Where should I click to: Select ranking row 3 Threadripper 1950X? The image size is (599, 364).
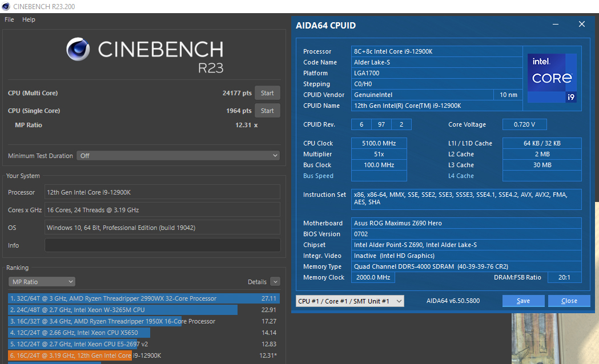[144, 321]
